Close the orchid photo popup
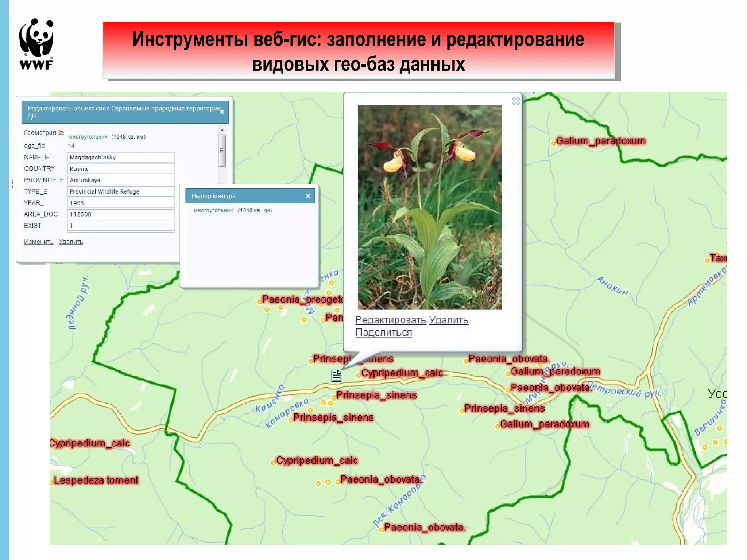 click(516, 101)
